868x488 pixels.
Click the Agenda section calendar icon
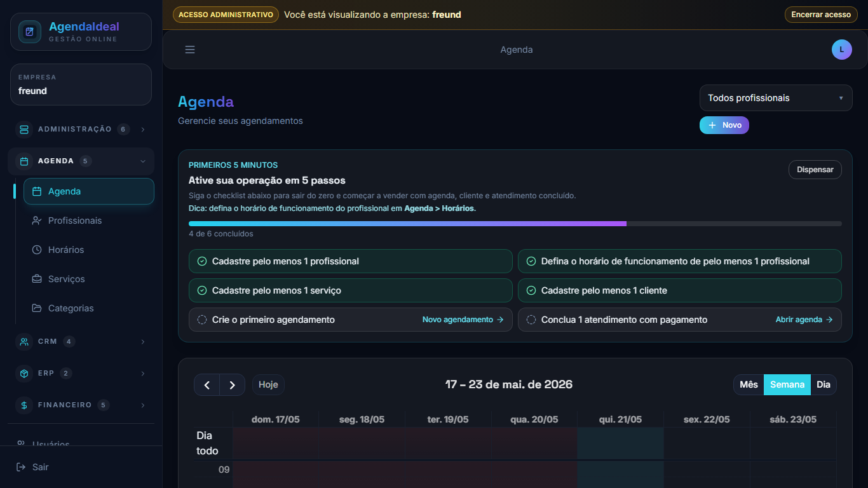(x=24, y=161)
